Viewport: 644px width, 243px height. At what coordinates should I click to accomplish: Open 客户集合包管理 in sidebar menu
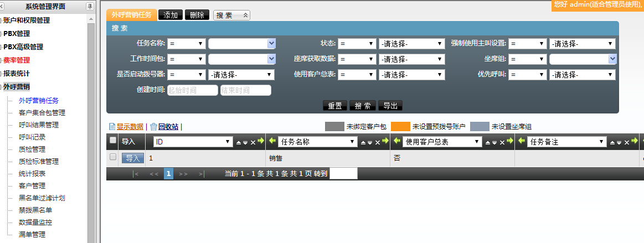pyautogui.click(x=42, y=113)
